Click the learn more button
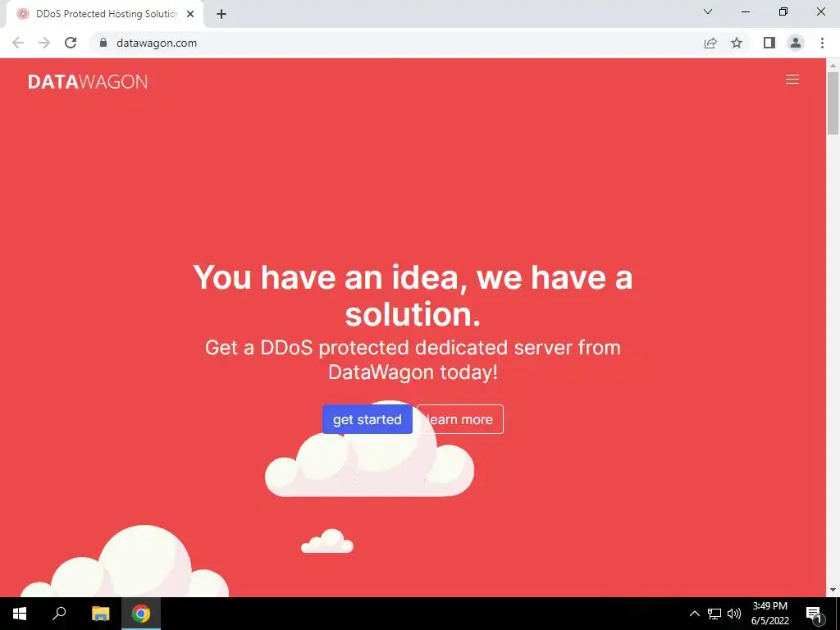 pos(460,419)
